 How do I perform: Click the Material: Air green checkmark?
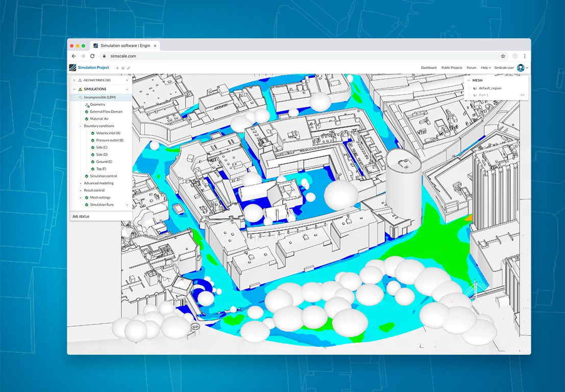tap(86, 119)
